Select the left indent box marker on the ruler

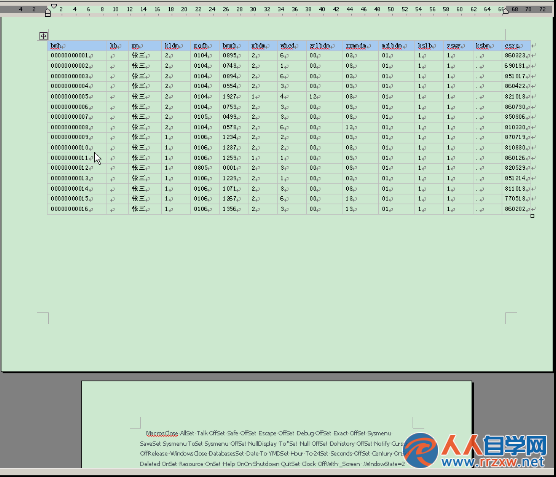tap(48, 15)
